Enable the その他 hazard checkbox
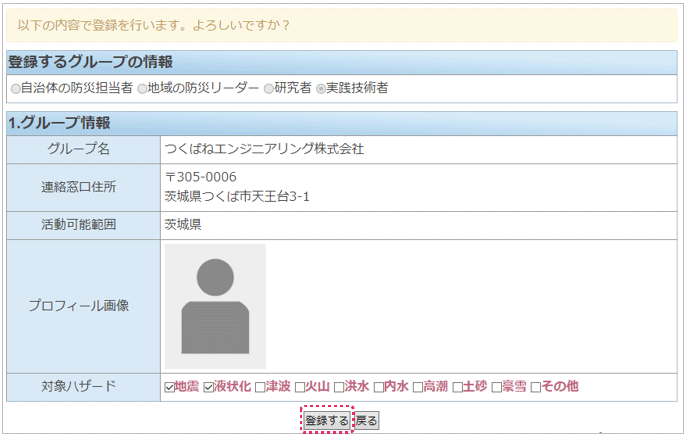This screenshot has width=688, height=437. (x=536, y=387)
